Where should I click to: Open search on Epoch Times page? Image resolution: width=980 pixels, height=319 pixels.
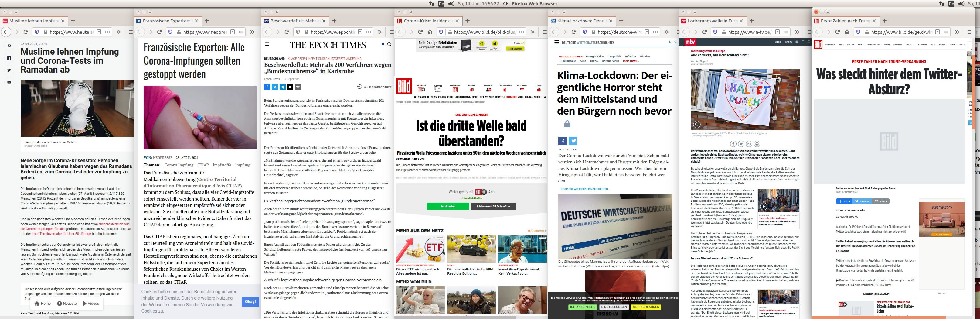[389, 45]
